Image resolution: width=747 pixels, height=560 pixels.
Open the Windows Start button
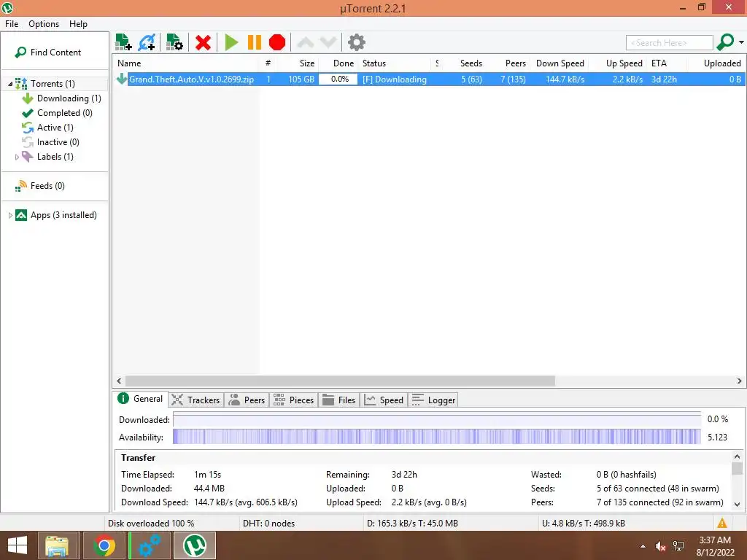coord(18,545)
